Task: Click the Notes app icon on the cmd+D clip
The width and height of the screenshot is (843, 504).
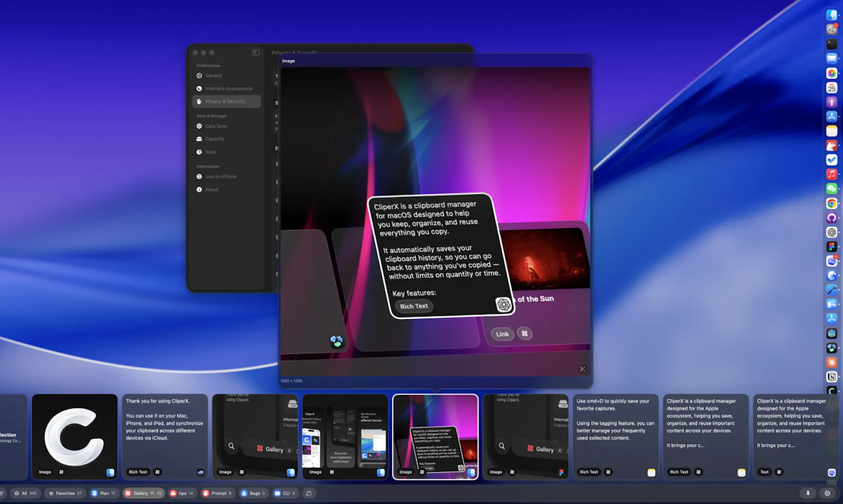Action: [651, 472]
